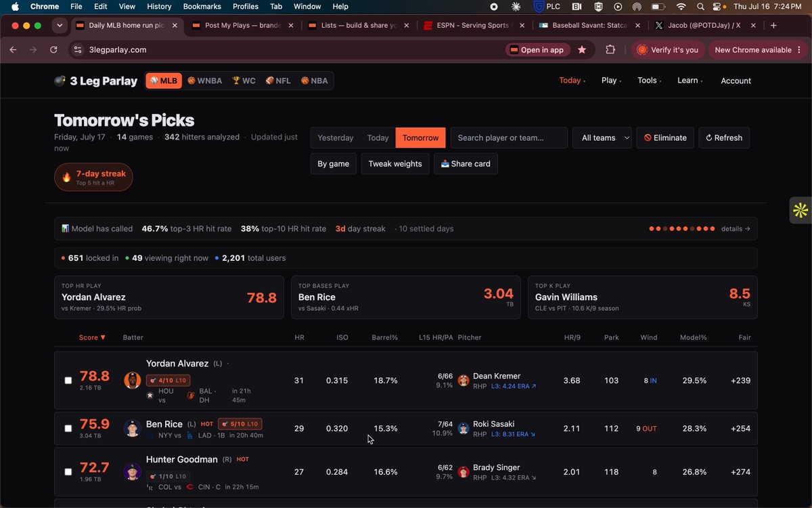Image resolution: width=812 pixels, height=508 pixels.
Task: Click By game button
Action: coord(334,164)
